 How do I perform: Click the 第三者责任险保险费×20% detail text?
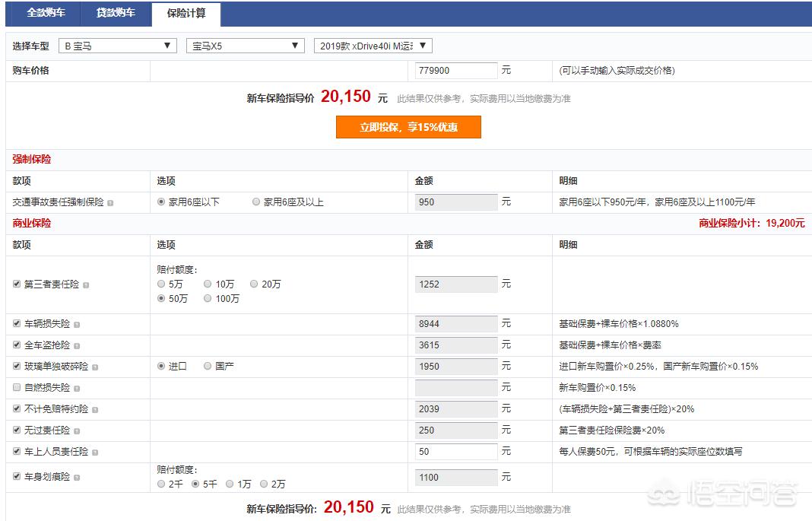click(x=611, y=430)
